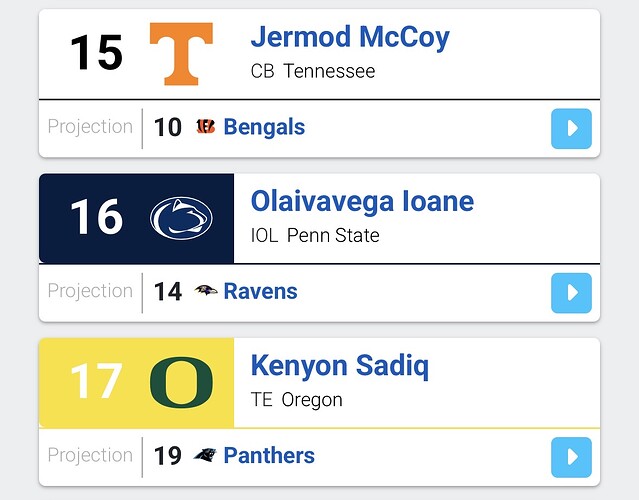Click the Penn State Nittany Lion logo
639x500 pixels.
click(181, 218)
